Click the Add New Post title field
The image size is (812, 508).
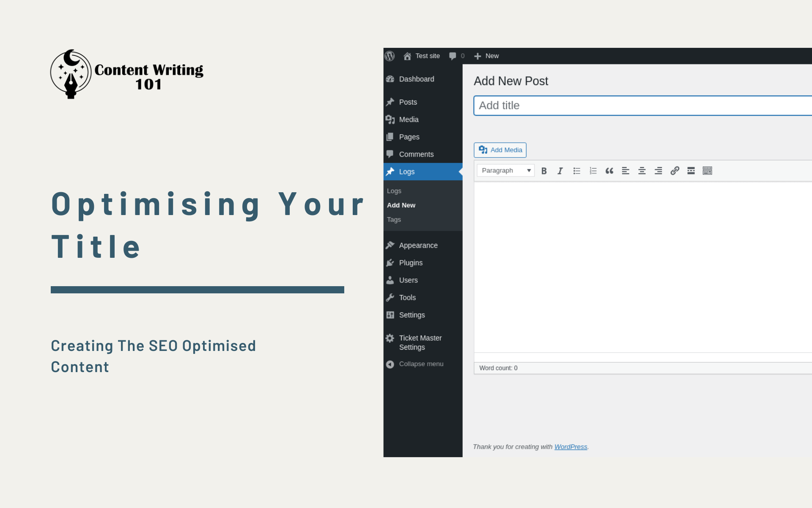(642, 105)
